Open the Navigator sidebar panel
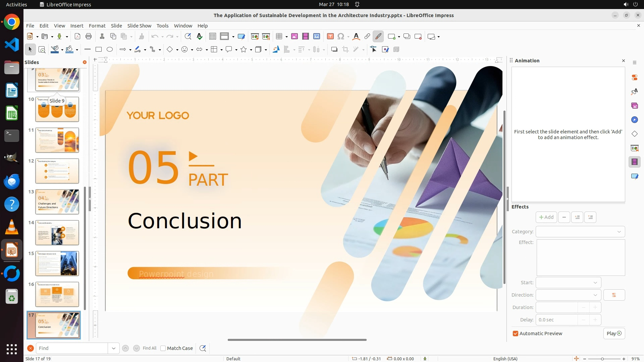The image size is (644, 362). tap(634, 120)
